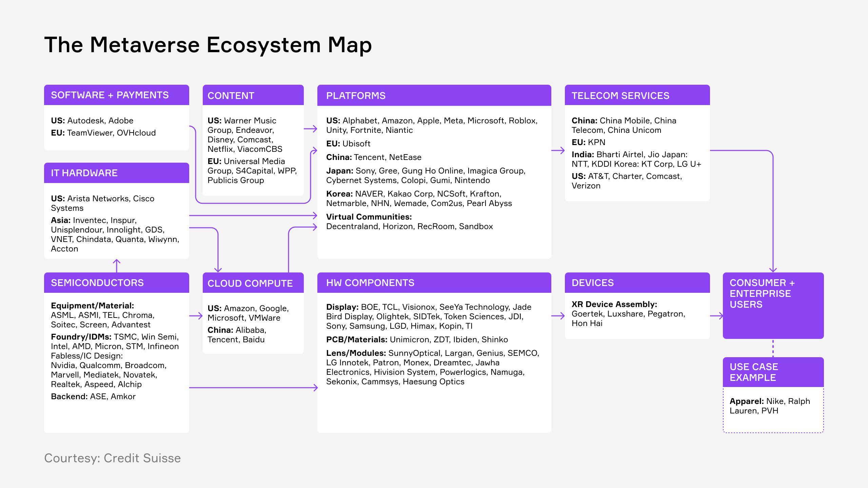Click "US: Autodesk, Adobe" line

click(92, 121)
